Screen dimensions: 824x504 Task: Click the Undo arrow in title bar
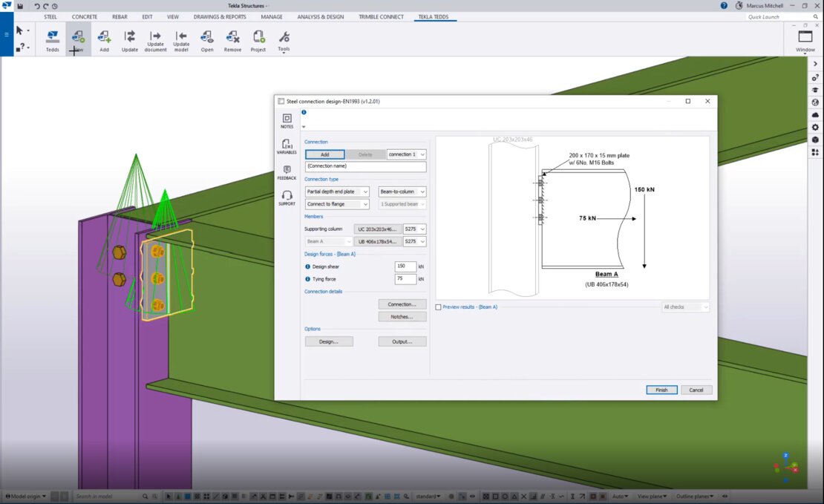[x=37, y=6]
